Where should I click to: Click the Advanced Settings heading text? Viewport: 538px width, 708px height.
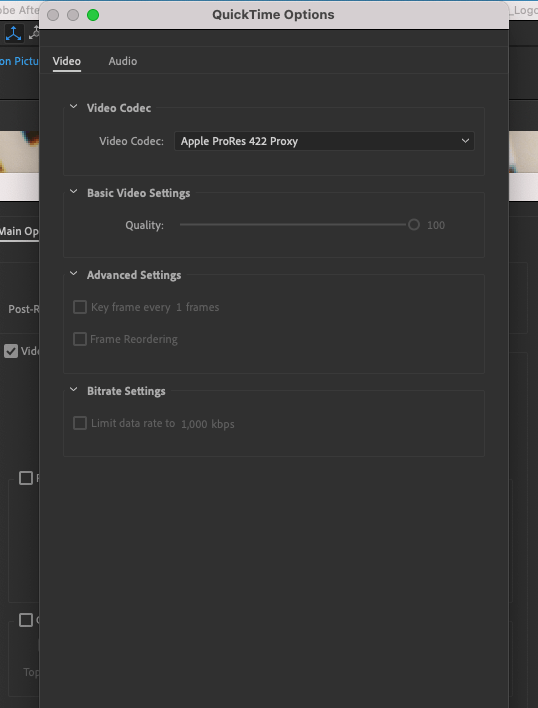pos(134,275)
